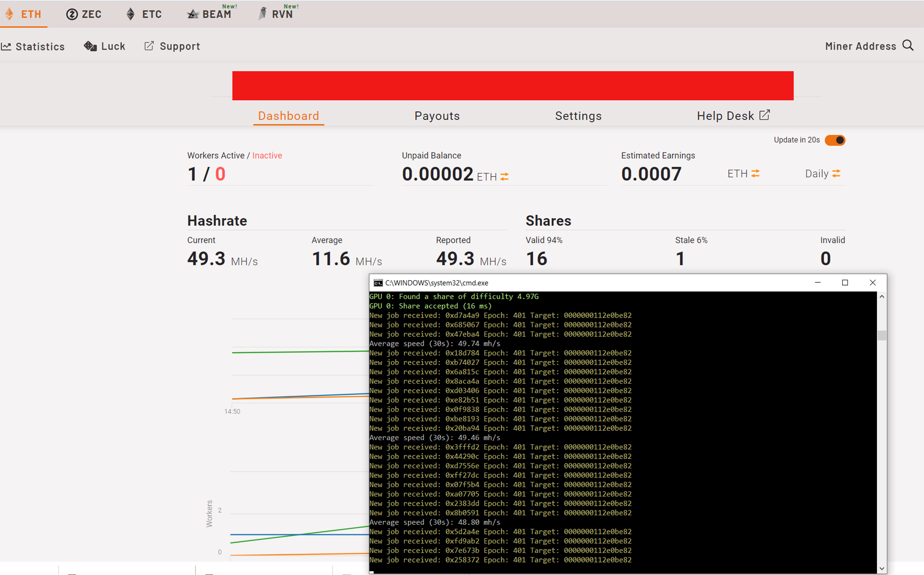Screen dimensions: 924x575
Task: Switch Estimated Earnings ETH currency toggle
Action: (755, 173)
